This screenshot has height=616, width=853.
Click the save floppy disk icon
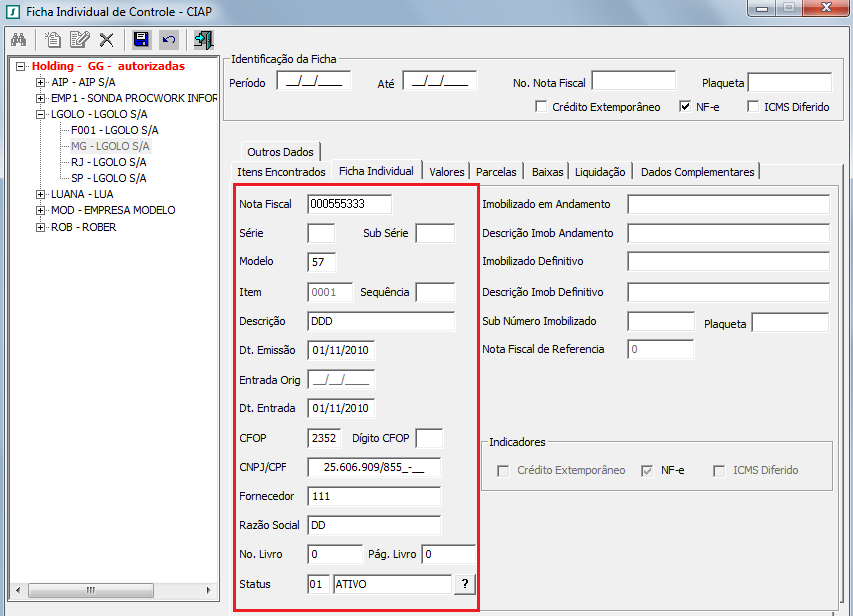tap(141, 40)
